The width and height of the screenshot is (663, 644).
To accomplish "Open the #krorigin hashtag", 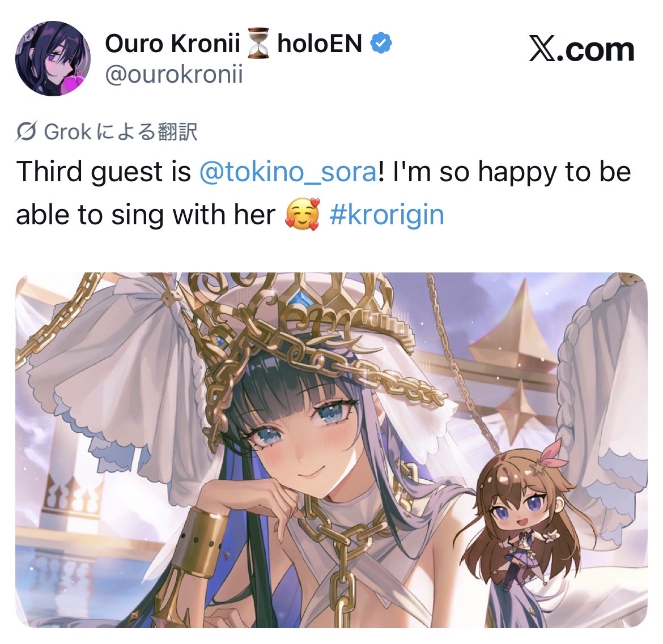I will (387, 215).
